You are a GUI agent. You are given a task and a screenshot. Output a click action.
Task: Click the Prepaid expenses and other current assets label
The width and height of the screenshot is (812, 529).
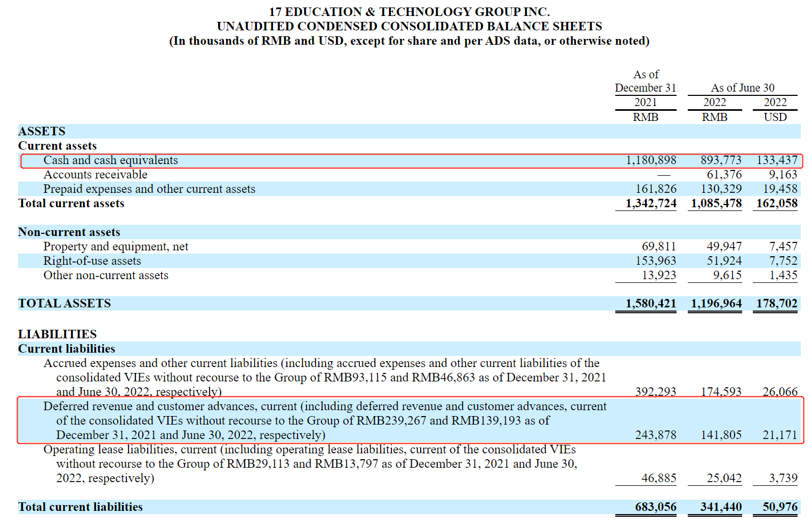pos(149,189)
